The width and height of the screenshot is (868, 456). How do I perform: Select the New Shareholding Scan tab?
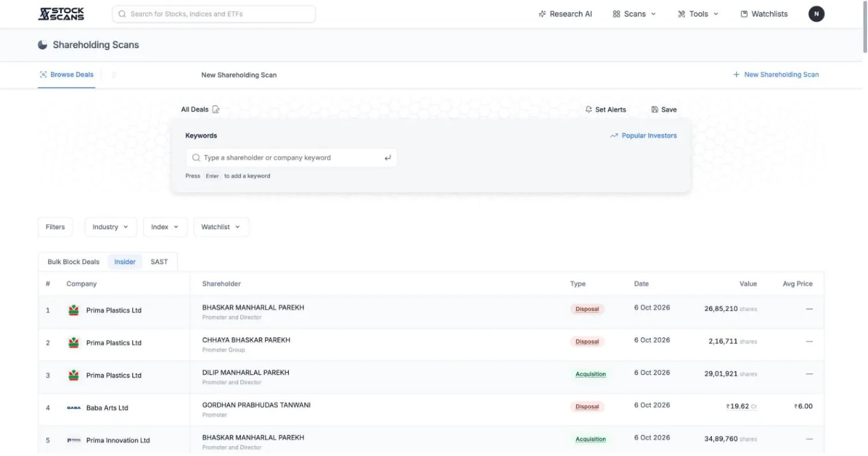pyautogui.click(x=239, y=75)
